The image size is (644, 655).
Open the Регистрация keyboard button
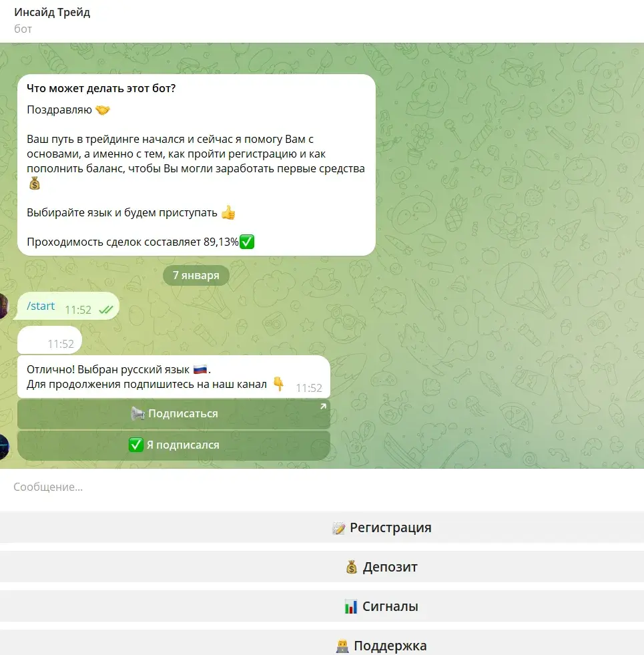[322, 527]
